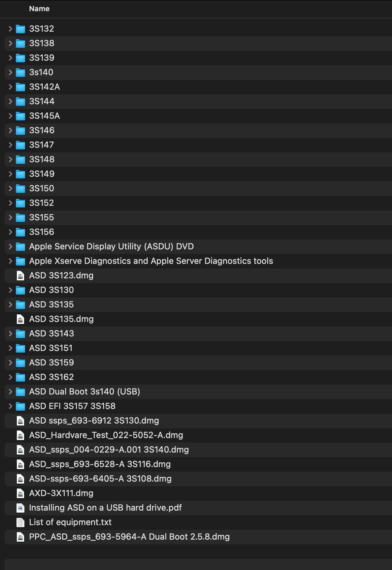
Task: Select the 3S150 folder name
Action: pos(42,189)
